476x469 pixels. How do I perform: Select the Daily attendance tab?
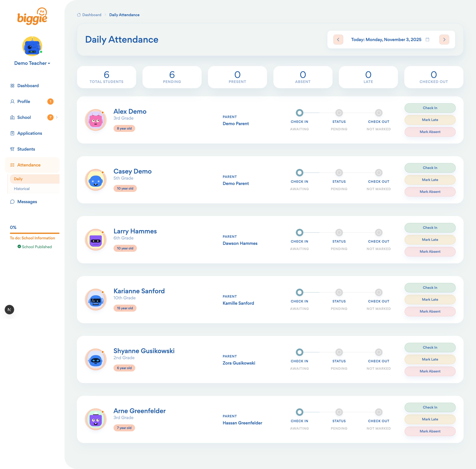coord(18,179)
